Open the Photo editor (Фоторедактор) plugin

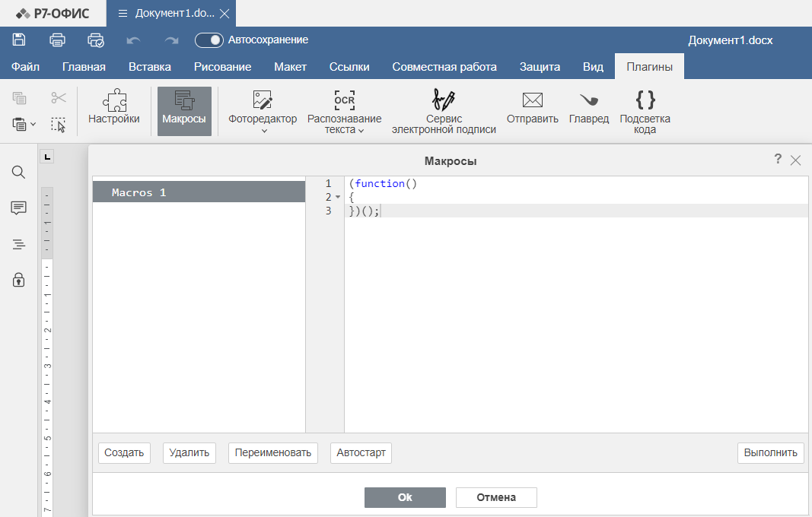coord(263,100)
